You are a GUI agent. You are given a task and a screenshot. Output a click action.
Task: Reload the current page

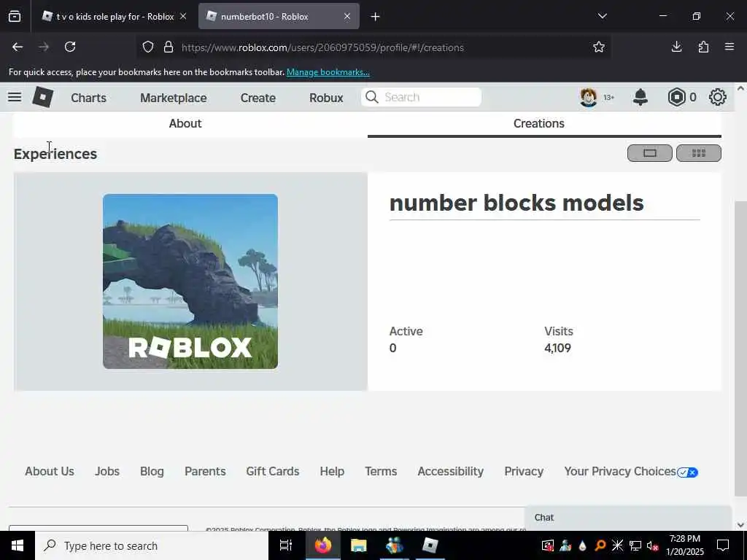pyautogui.click(x=70, y=47)
